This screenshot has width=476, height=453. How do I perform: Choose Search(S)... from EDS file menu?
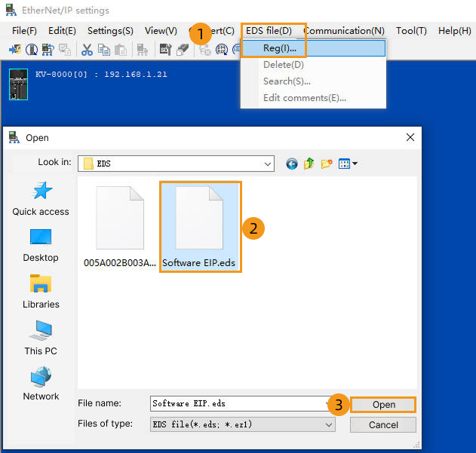(313, 81)
